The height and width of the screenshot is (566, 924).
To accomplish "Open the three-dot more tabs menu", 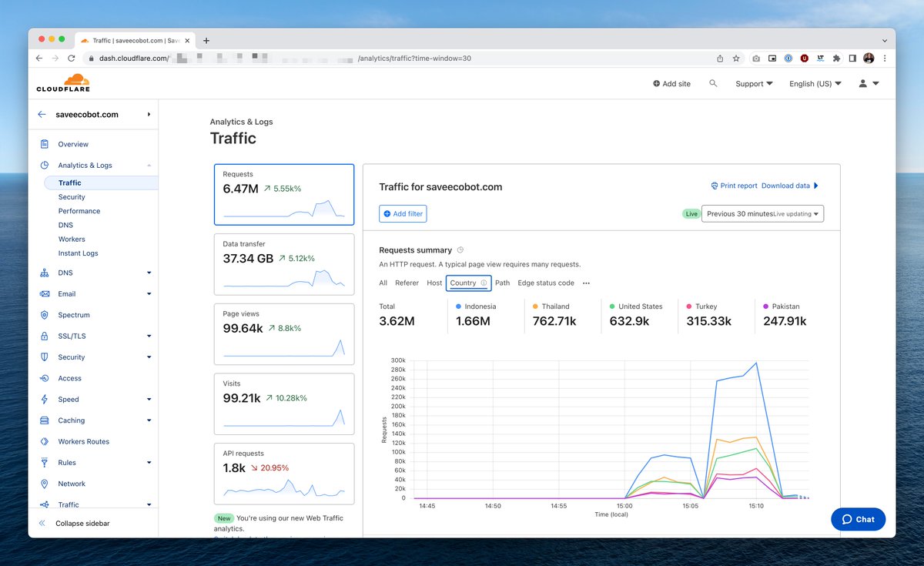I will click(x=586, y=283).
